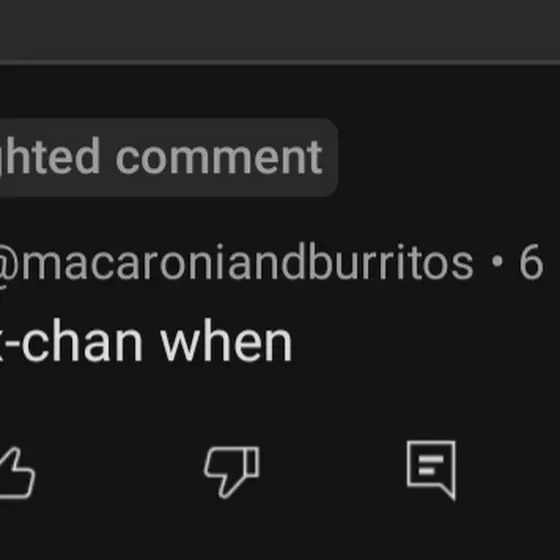Screen dimensions: 560x560
Task: Click the bullet separator after the username
Action: pyautogui.click(x=497, y=261)
